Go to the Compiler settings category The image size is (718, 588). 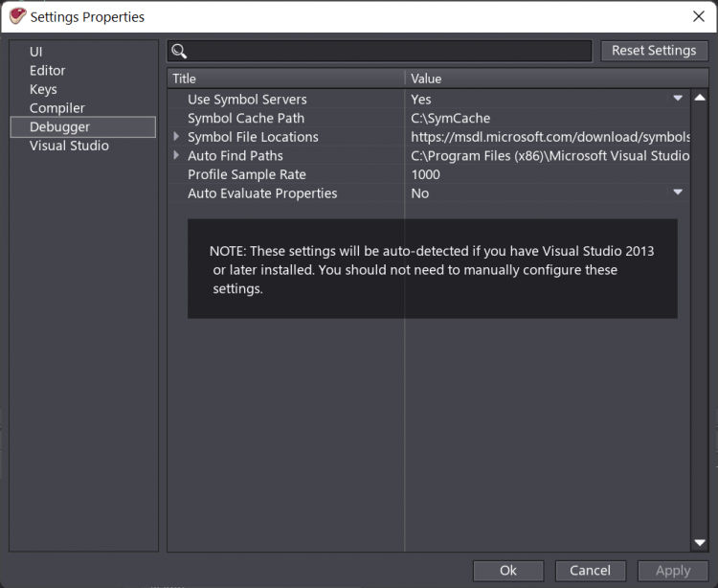57,108
